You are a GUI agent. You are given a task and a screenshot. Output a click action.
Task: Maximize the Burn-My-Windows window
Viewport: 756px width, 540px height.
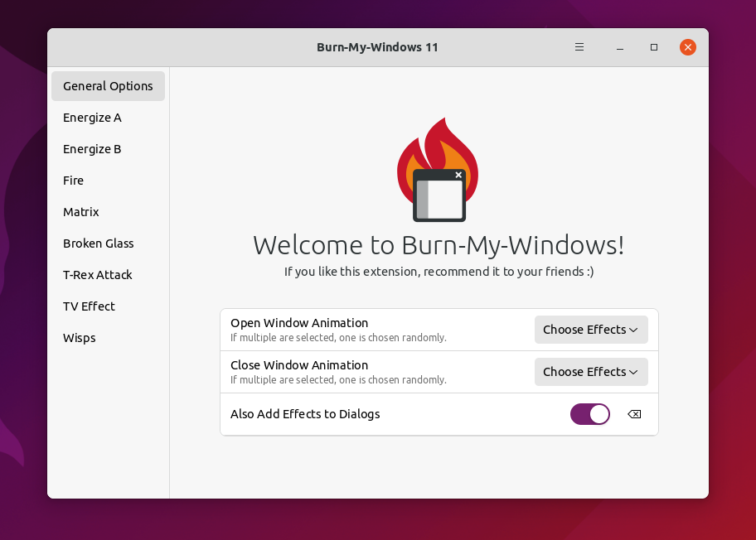click(654, 47)
